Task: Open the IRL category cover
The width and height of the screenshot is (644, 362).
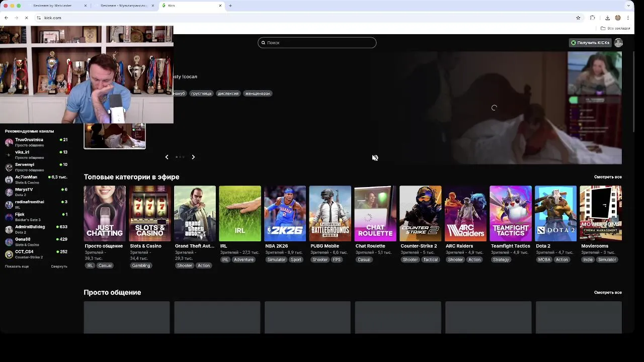Action: point(240,214)
